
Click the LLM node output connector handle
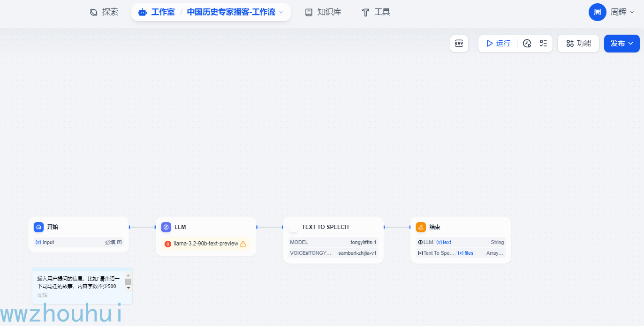pos(257,227)
